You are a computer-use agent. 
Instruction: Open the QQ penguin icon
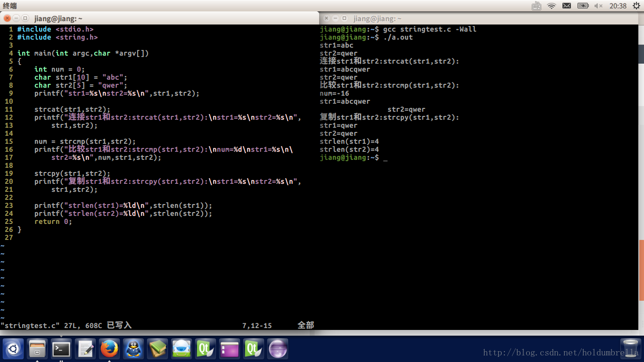(133, 349)
